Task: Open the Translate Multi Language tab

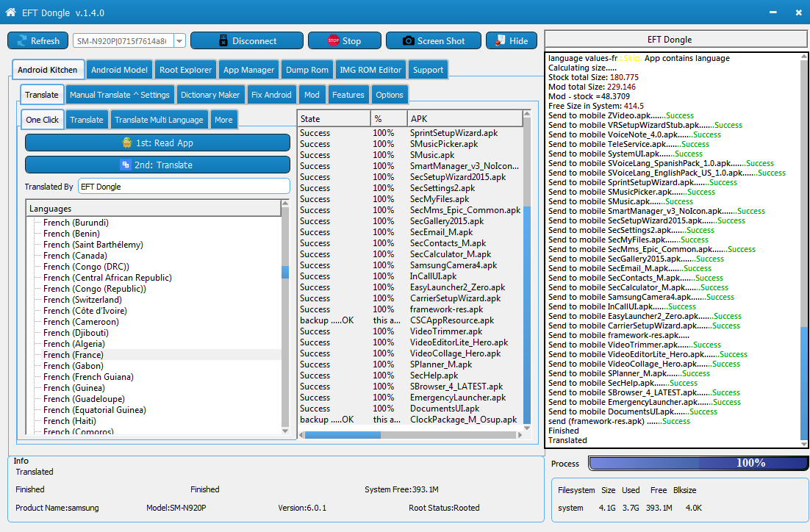Action: [159, 120]
